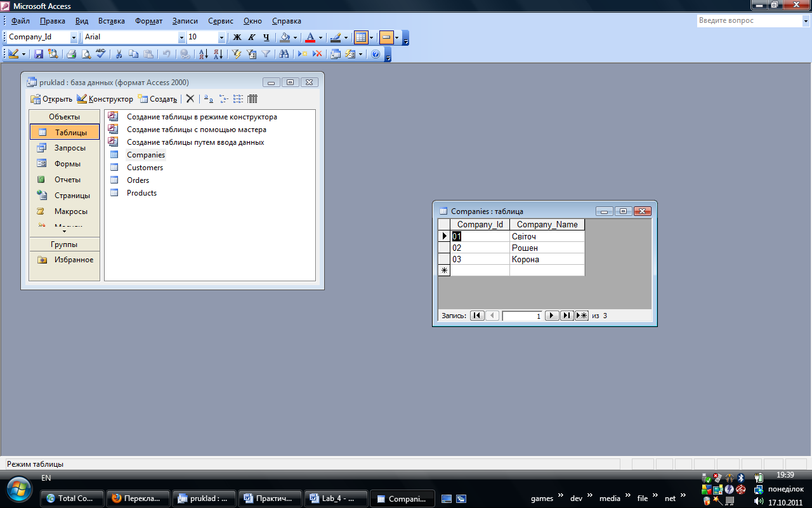The image size is (812, 508).
Task: Expand the font color dropdown arrow
Action: [320, 37]
